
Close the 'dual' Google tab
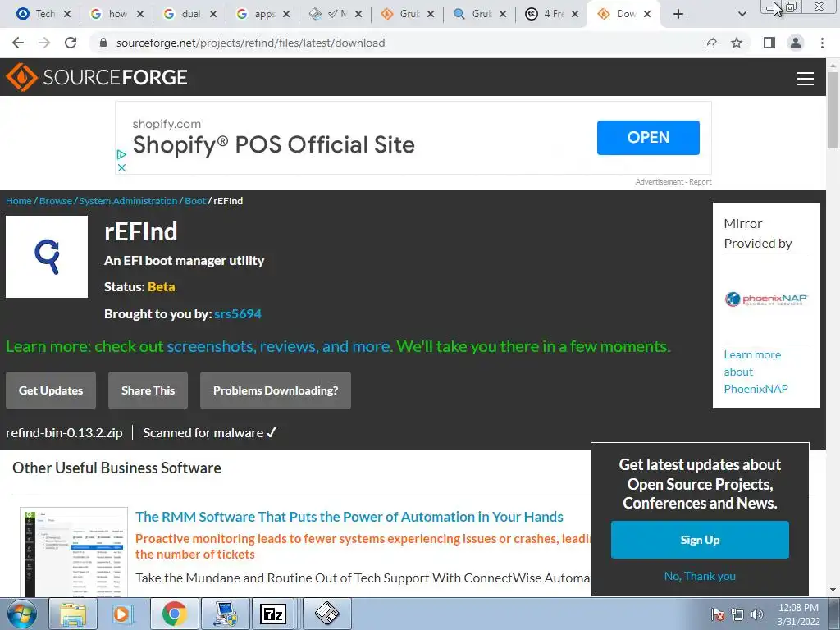[212, 14]
